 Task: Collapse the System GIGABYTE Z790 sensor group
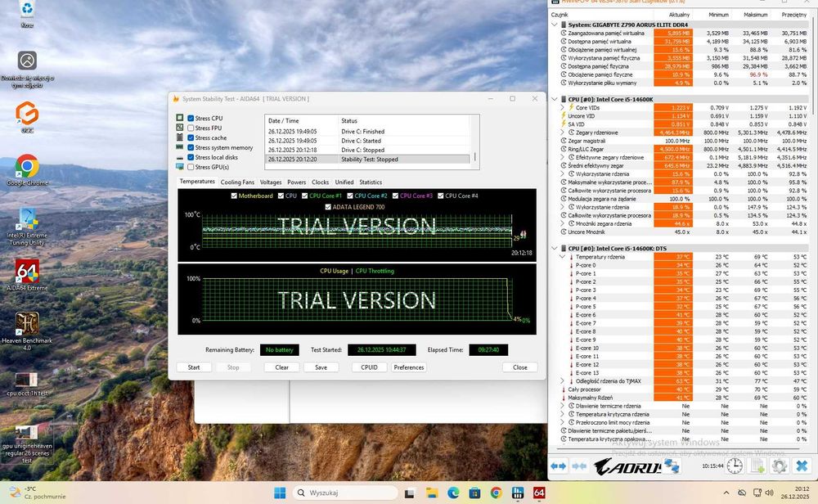pos(555,25)
